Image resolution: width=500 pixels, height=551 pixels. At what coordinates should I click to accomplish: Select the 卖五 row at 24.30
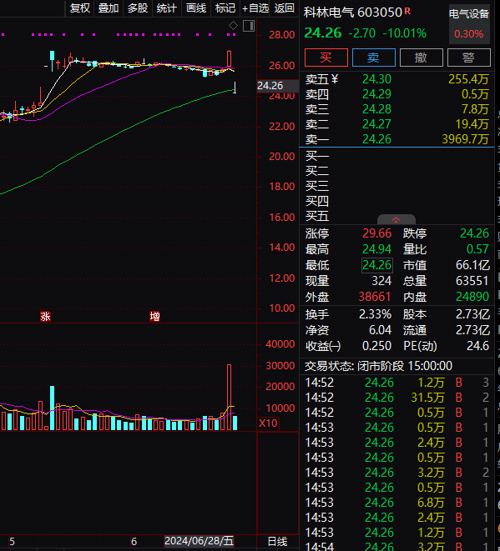coord(397,79)
